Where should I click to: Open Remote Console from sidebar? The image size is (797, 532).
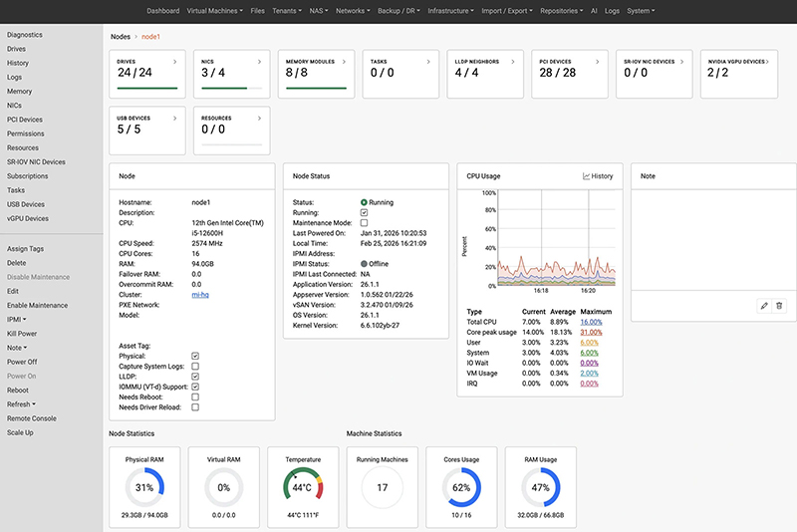32,418
